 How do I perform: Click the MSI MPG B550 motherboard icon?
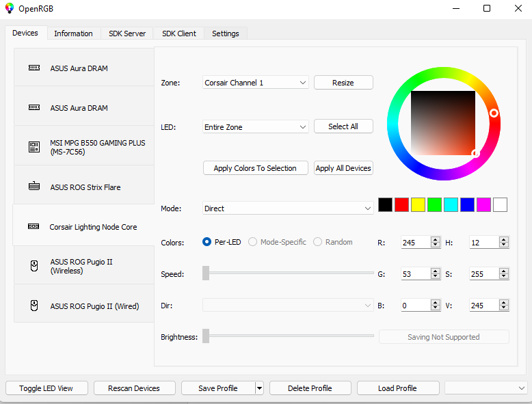[x=34, y=147]
